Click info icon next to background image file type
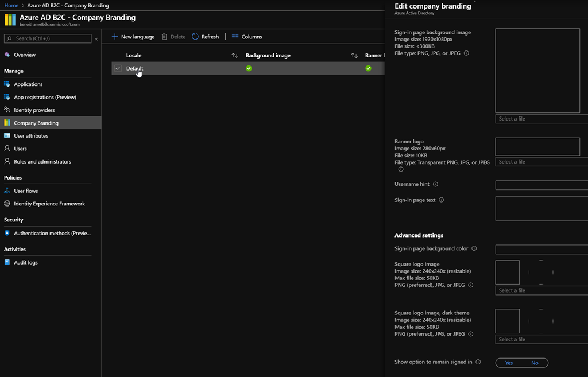588x377 pixels. click(466, 53)
